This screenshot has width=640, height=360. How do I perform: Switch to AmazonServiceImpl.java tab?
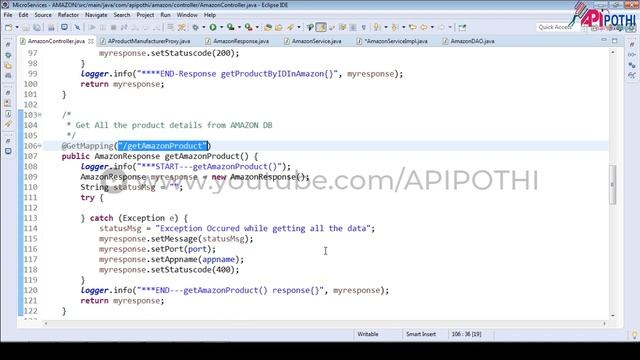[x=392, y=41]
